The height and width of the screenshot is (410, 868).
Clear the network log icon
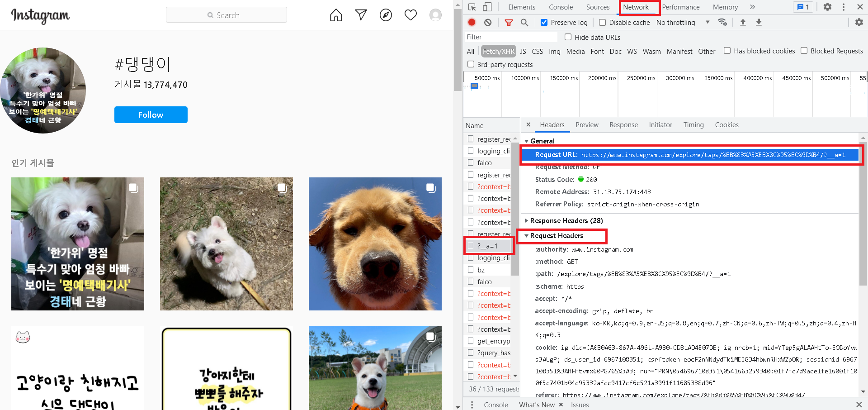tap(488, 22)
